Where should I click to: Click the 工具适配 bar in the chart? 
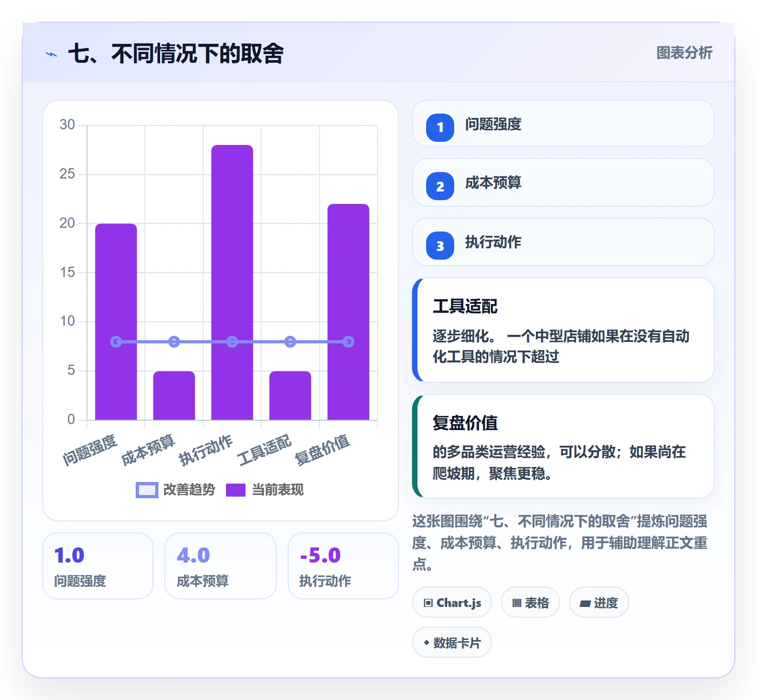pos(290,395)
